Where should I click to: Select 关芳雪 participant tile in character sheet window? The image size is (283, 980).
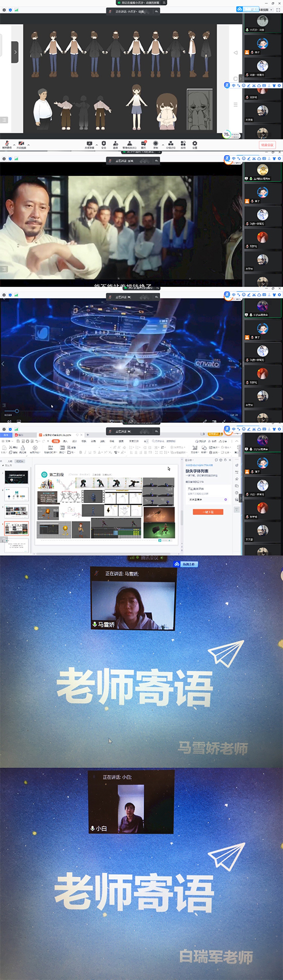click(263, 112)
